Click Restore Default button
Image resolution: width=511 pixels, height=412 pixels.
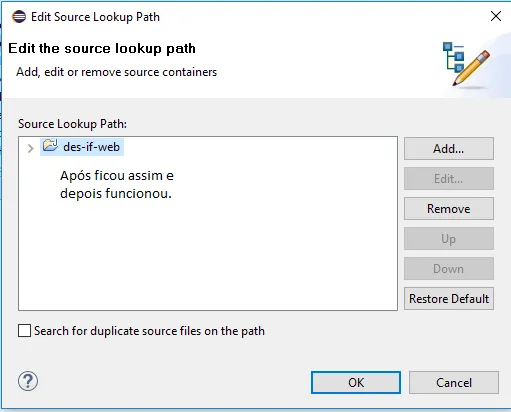449,299
